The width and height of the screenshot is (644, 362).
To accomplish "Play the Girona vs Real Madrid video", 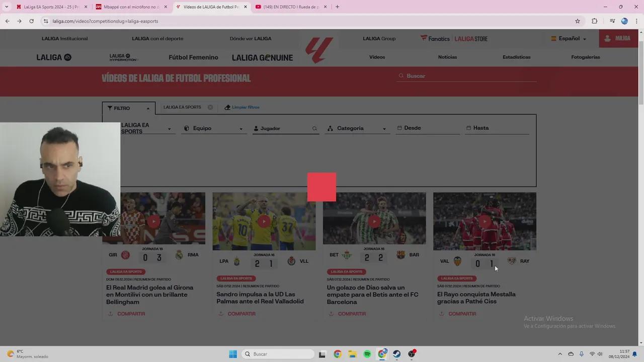I will click(153, 221).
